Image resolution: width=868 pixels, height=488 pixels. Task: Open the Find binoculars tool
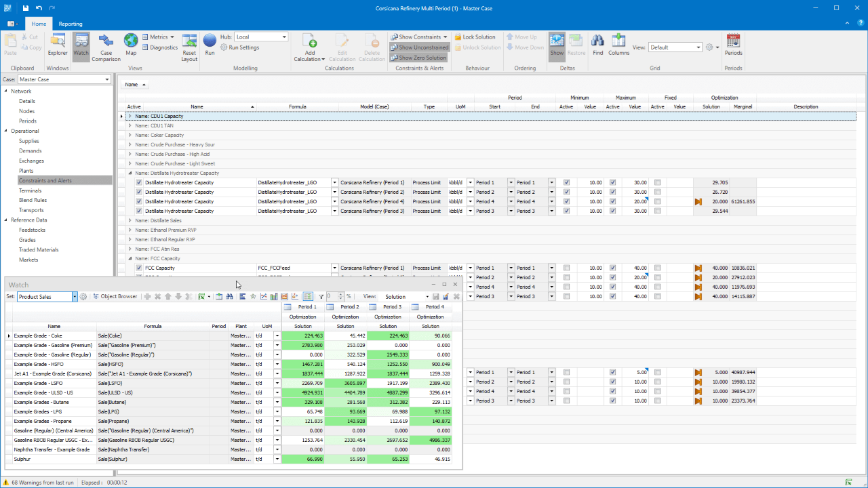(x=597, y=43)
